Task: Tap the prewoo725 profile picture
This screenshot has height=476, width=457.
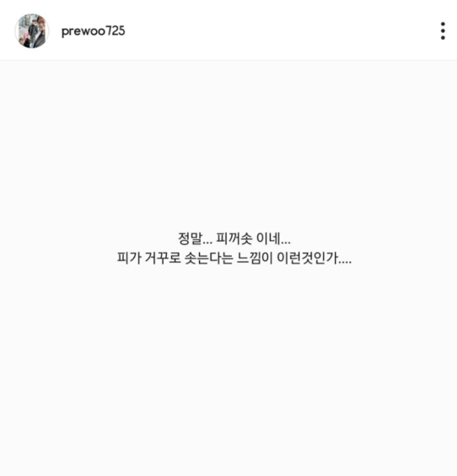Action: (x=32, y=30)
